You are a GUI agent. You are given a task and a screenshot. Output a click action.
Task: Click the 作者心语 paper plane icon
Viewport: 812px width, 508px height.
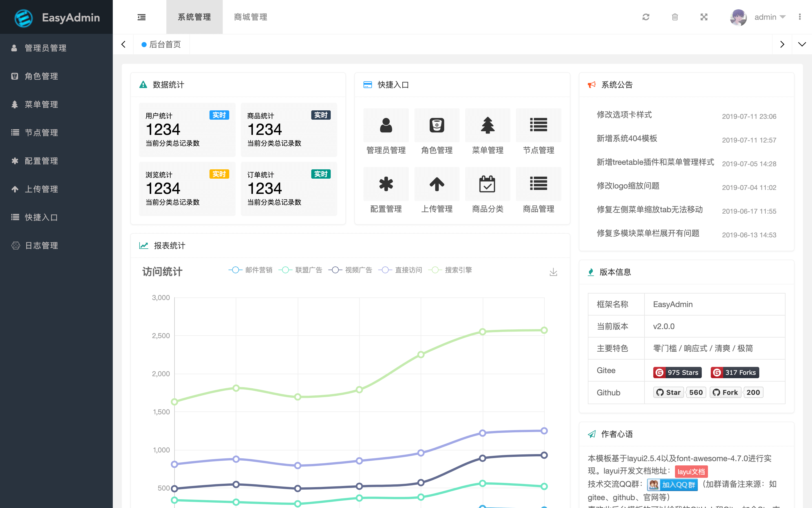592,434
